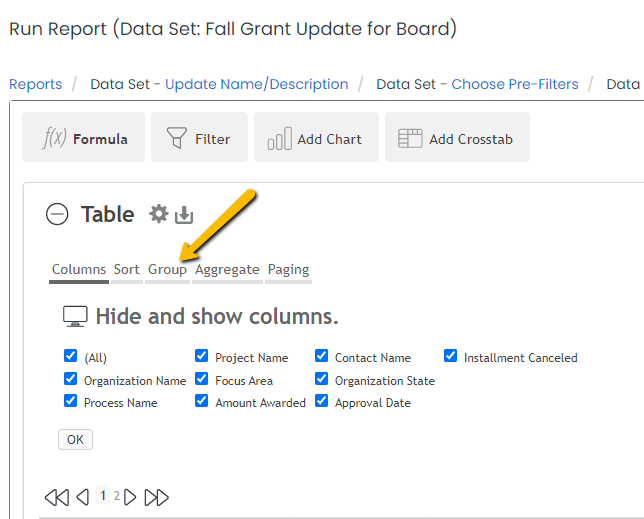Jump to last page arrow icon
The height and width of the screenshot is (519, 644).
156,497
